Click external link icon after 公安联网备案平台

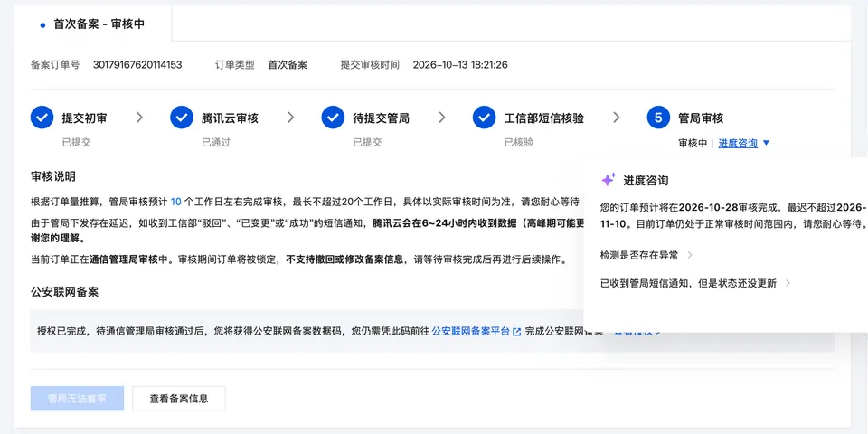[516, 332]
